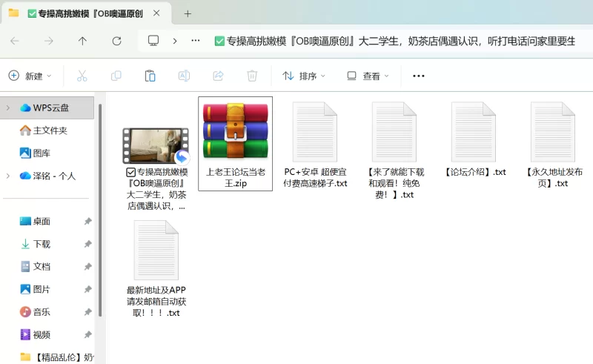Click the pin icon beside 下载
The width and height of the screenshot is (593, 364).
pos(87,244)
